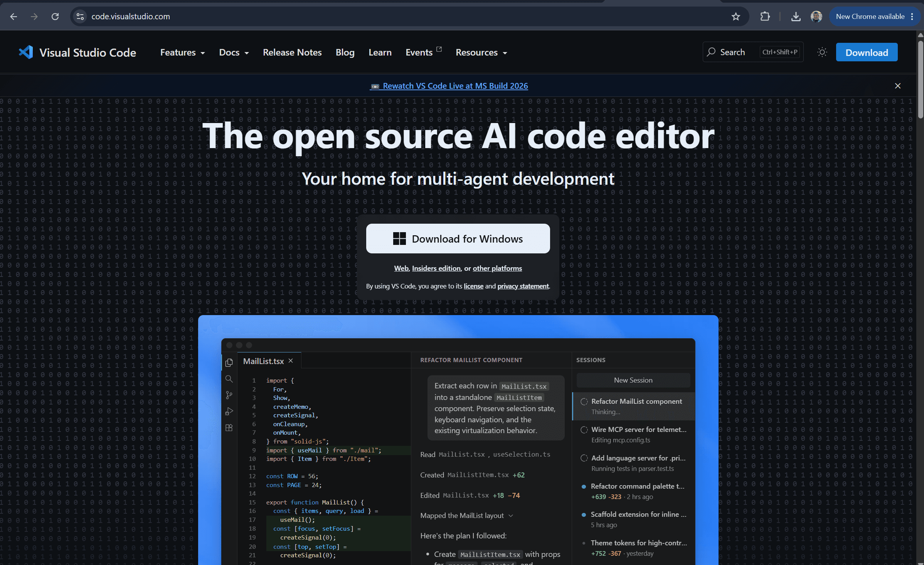The height and width of the screenshot is (565, 924).
Task: Expand the 'Mapped the MailList layout' chevron
Action: click(511, 516)
